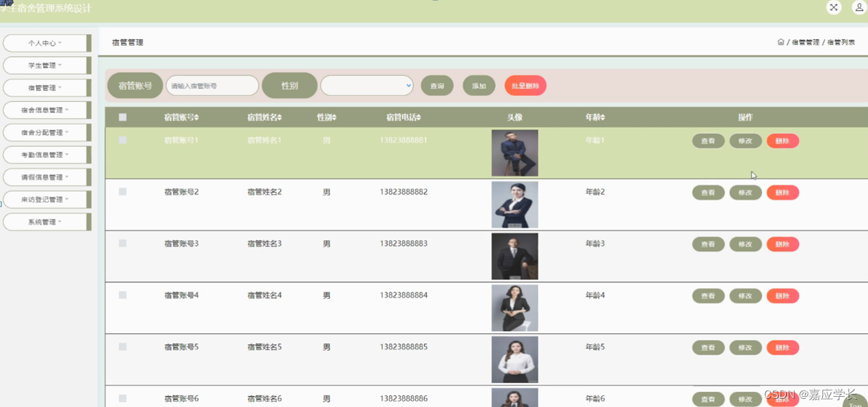Click the home icon in breadcrumb
The height and width of the screenshot is (407, 868).
click(780, 42)
